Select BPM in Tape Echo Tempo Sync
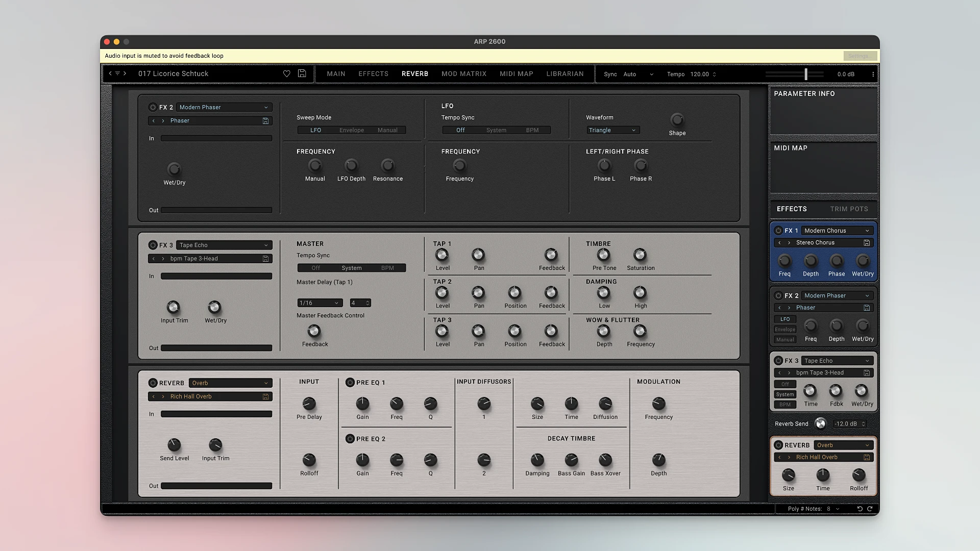The width and height of the screenshot is (980, 551). (387, 268)
